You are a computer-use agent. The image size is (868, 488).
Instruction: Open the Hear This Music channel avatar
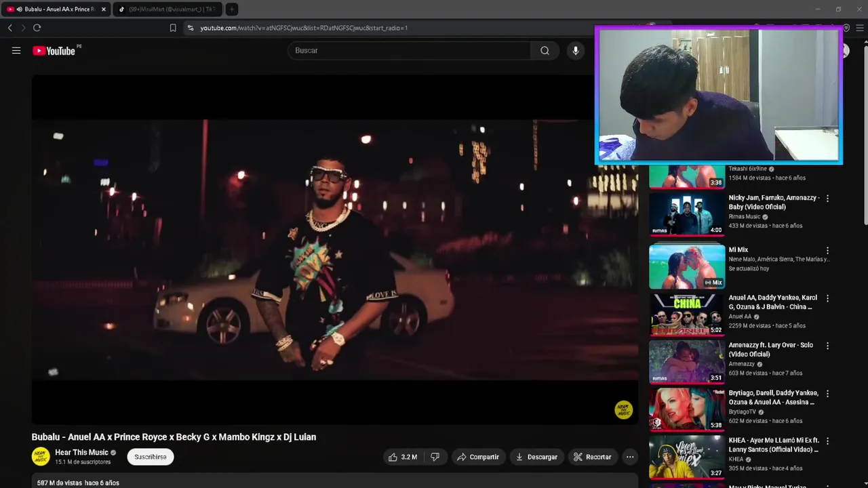tap(41, 457)
